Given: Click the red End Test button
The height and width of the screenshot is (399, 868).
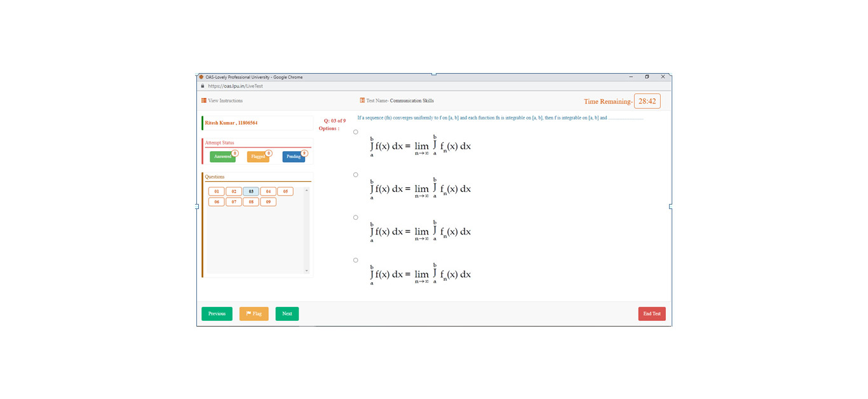Looking at the screenshot, I should 652,314.
